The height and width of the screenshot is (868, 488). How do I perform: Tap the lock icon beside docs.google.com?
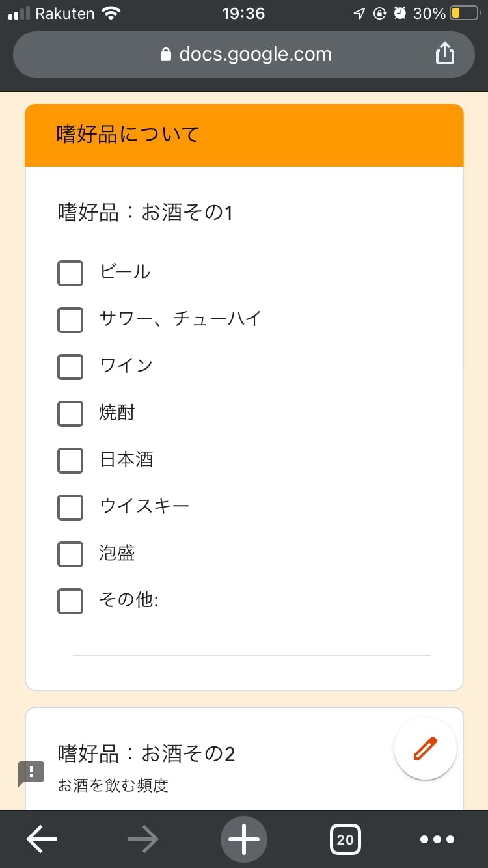tap(166, 55)
